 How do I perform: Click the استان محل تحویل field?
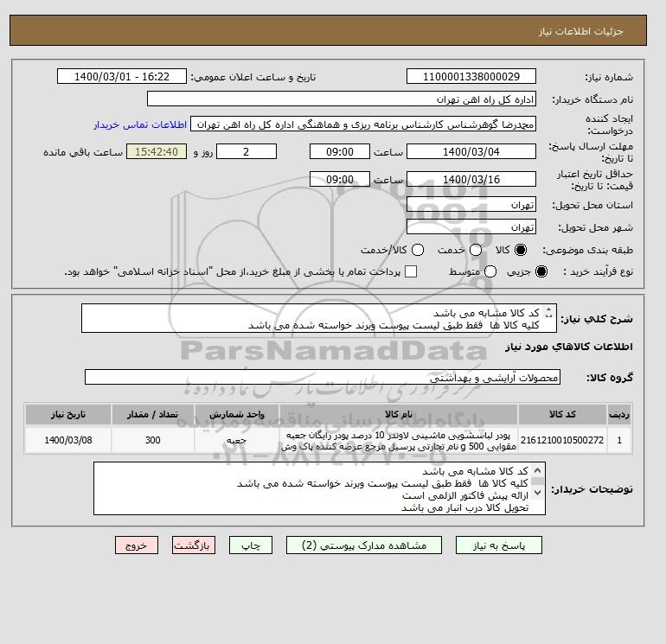pos(471,205)
